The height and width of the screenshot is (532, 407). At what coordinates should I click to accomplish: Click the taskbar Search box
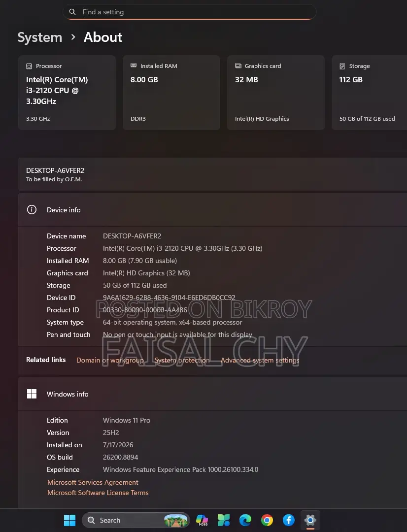click(136, 520)
